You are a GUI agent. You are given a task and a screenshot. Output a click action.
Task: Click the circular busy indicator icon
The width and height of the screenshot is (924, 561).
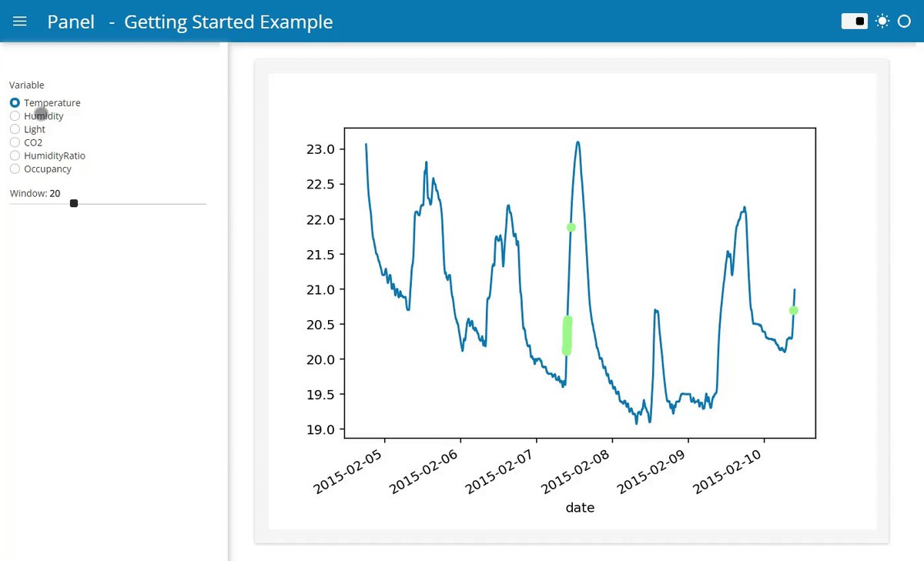[x=905, y=22]
